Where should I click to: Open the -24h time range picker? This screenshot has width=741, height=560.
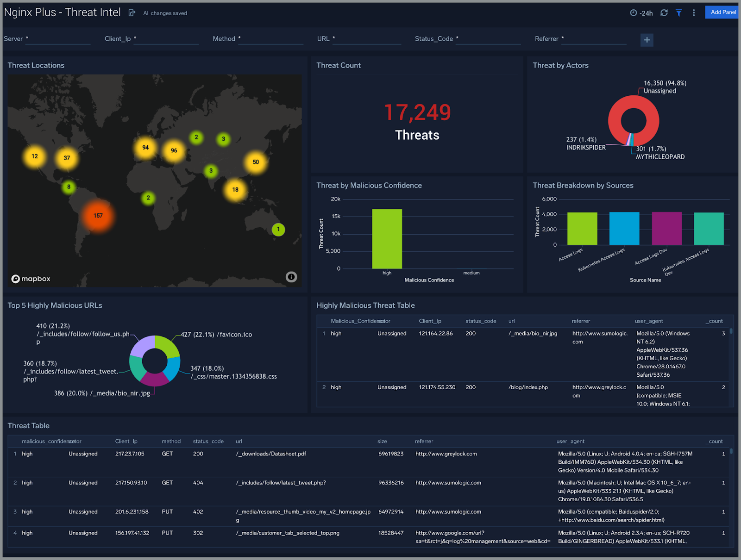pos(641,13)
